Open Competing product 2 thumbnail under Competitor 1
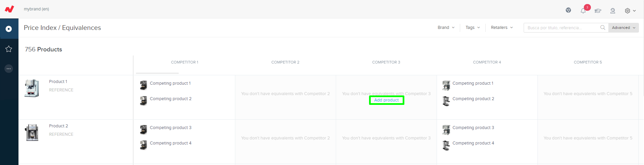 pos(144,101)
